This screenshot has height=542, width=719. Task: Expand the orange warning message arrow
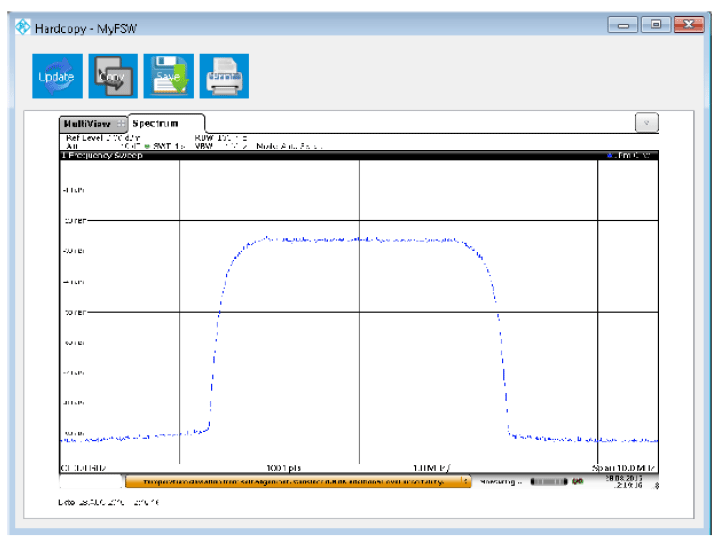[464, 481]
